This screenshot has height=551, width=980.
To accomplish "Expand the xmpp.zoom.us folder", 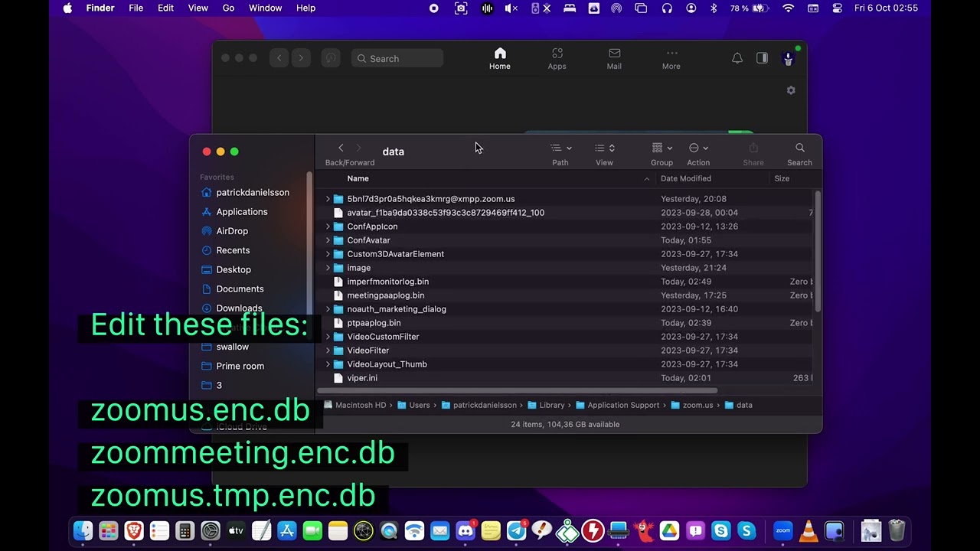I will pos(328,199).
